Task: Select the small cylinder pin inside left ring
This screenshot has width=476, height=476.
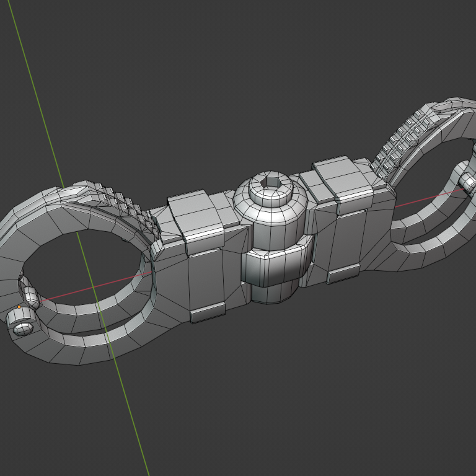Action: pyautogui.click(x=29, y=291)
